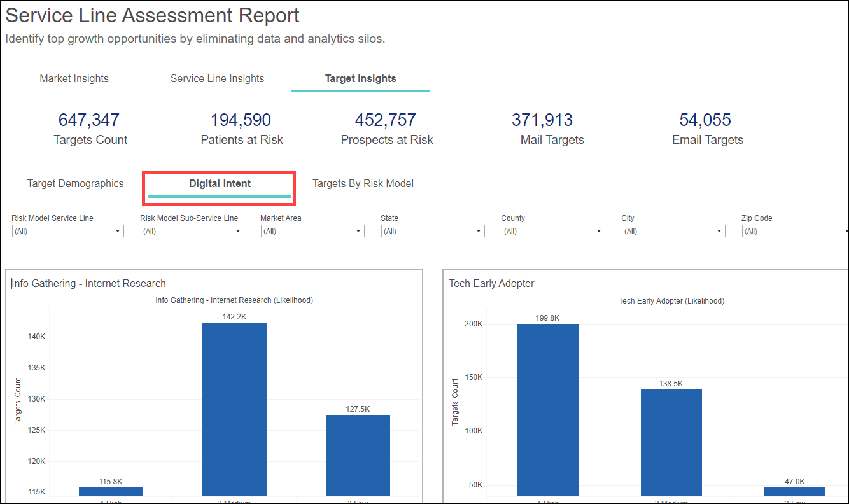Select the 47.0K Low bar in Tech Early Adopter
849x504 pixels.
tap(794, 491)
